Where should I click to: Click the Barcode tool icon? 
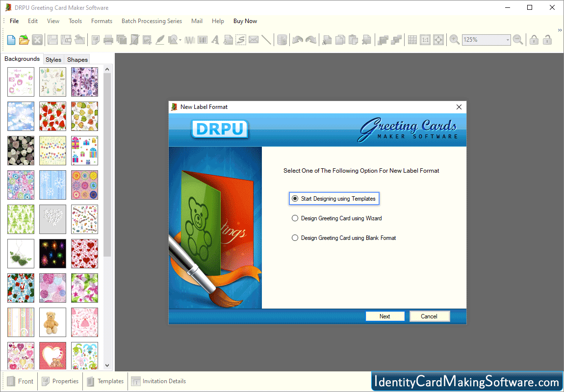tap(203, 40)
